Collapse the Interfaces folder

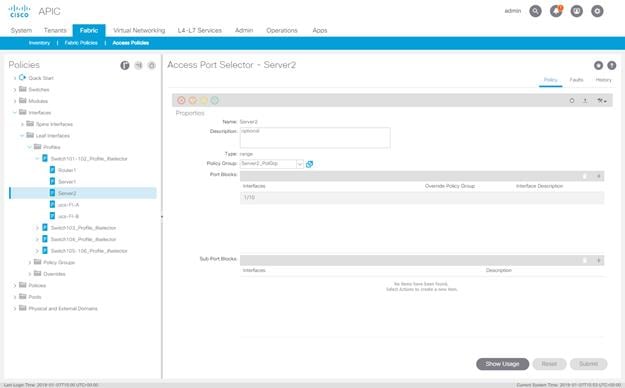pyautogui.click(x=15, y=112)
